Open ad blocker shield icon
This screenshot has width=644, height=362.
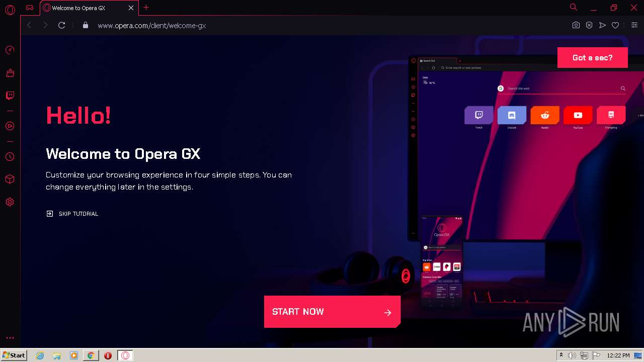[589, 25]
